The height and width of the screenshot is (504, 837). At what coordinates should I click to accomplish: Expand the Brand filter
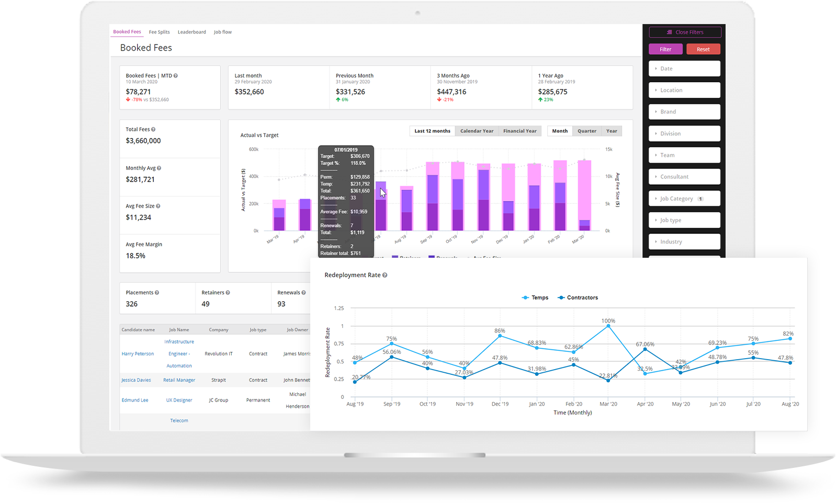click(684, 112)
